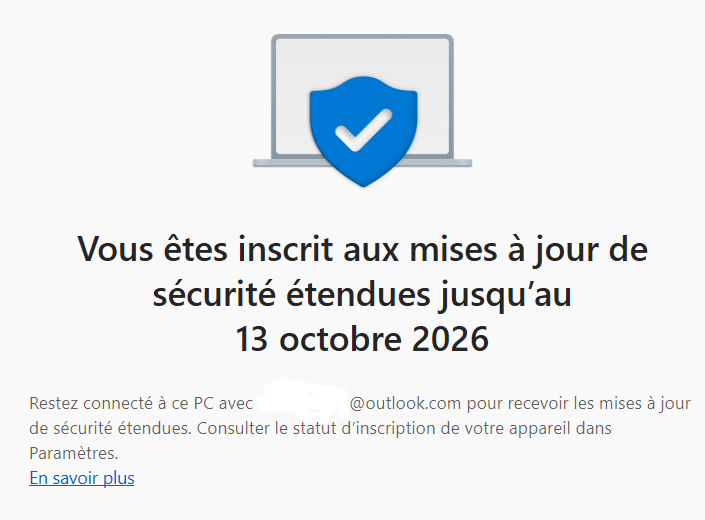Click the word "sécurité" in the heading
The height and width of the screenshot is (520, 705).
[x=211, y=295]
